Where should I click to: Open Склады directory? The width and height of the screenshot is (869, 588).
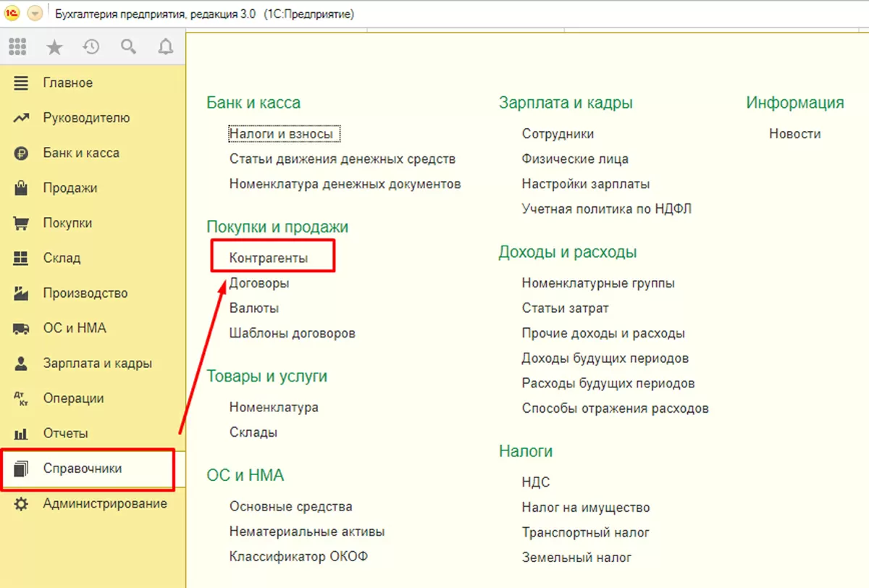[x=253, y=432]
